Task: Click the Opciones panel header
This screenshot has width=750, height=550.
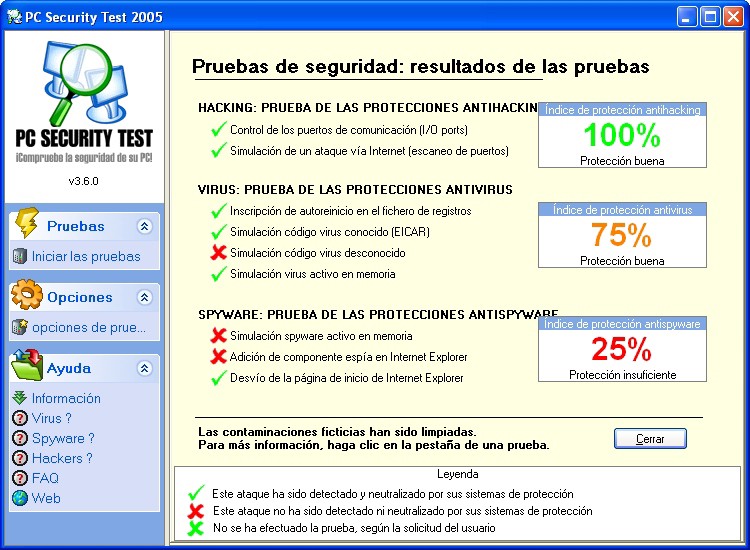Action: point(84,297)
